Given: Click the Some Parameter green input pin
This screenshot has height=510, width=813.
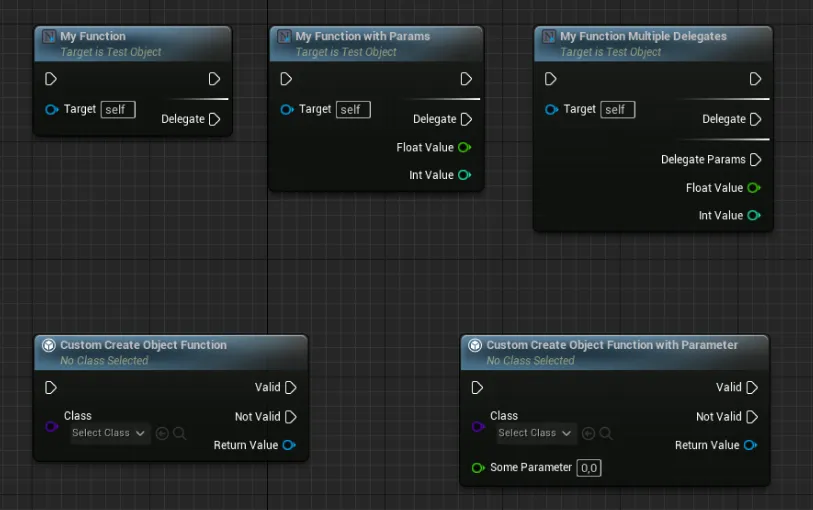Looking at the screenshot, I should 478,468.
